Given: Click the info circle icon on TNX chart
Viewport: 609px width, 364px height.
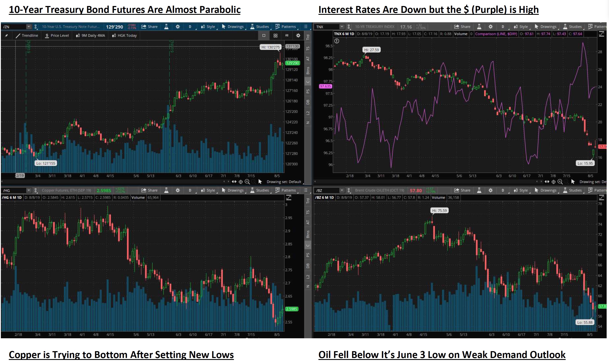Looking at the screenshot, I should (337, 41).
